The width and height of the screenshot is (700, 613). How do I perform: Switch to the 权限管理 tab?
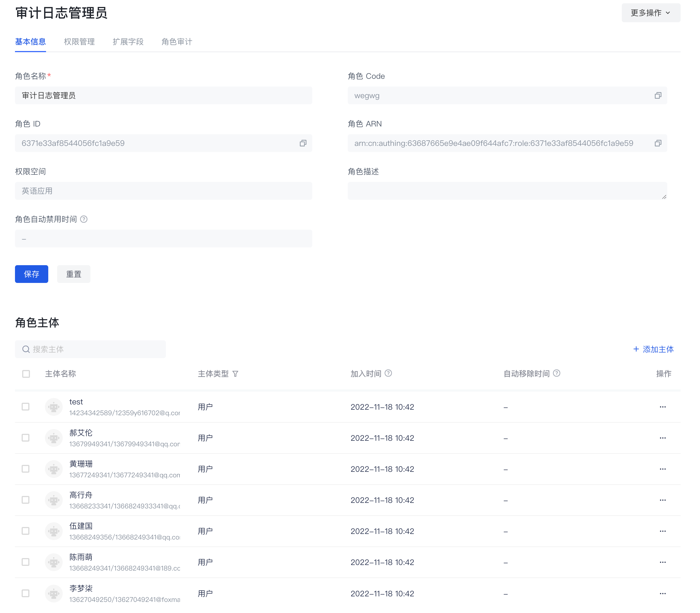click(79, 42)
